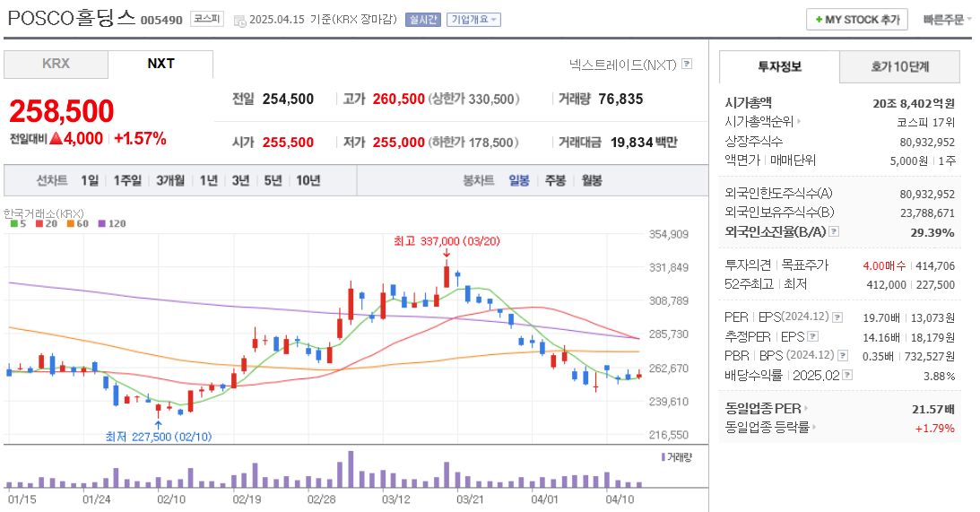980x512 pixels.
Task: Show the 1년 line chart
Action: [209, 180]
